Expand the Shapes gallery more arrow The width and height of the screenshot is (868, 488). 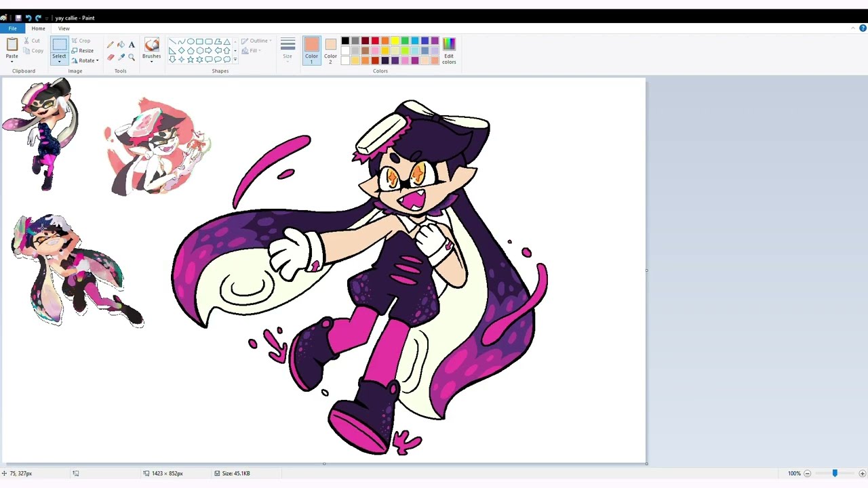click(235, 60)
